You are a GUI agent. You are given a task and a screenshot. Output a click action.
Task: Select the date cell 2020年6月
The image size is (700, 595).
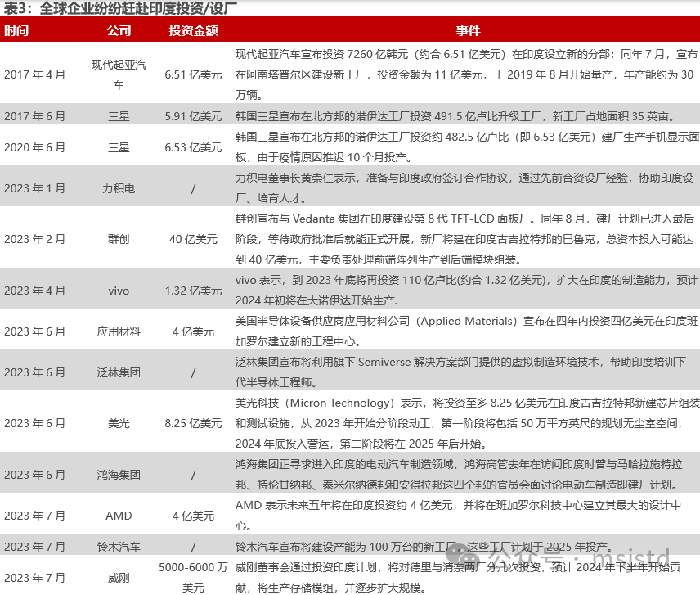35,147
